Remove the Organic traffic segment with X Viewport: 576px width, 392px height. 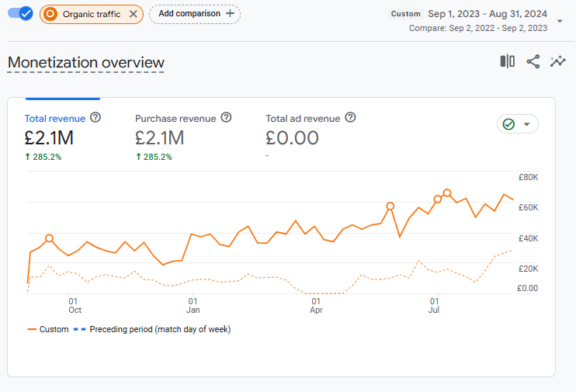pyautogui.click(x=134, y=14)
